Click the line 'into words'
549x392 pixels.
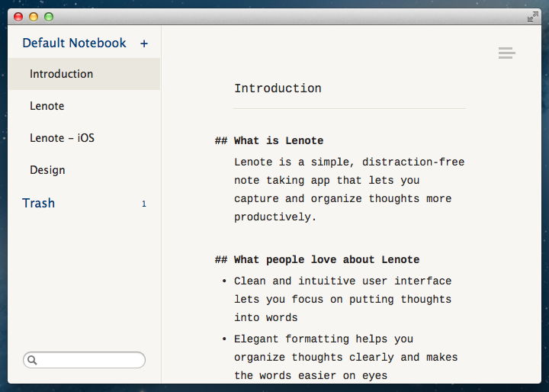click(x=266, y=318)
